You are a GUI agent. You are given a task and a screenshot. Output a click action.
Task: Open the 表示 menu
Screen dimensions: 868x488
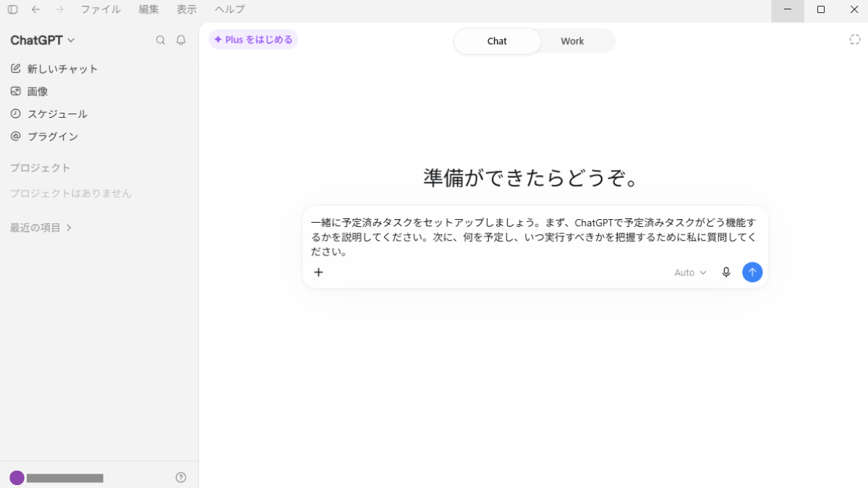point(187,9)
